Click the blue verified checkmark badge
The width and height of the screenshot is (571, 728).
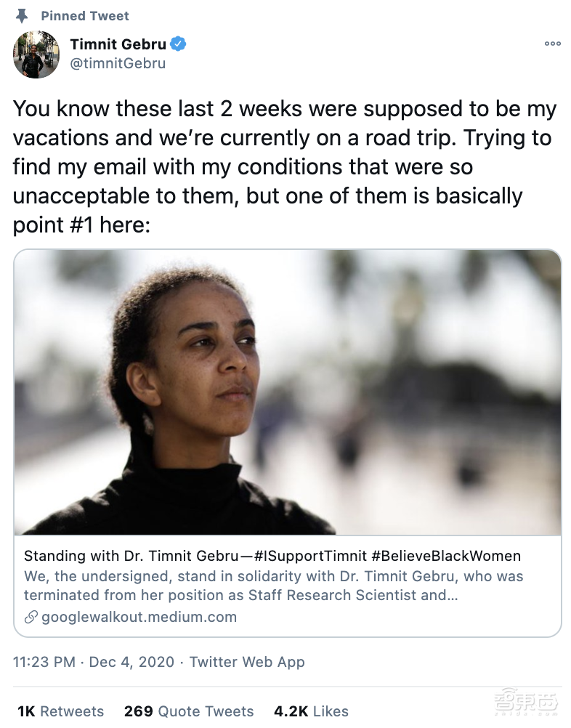pos(179,44)
